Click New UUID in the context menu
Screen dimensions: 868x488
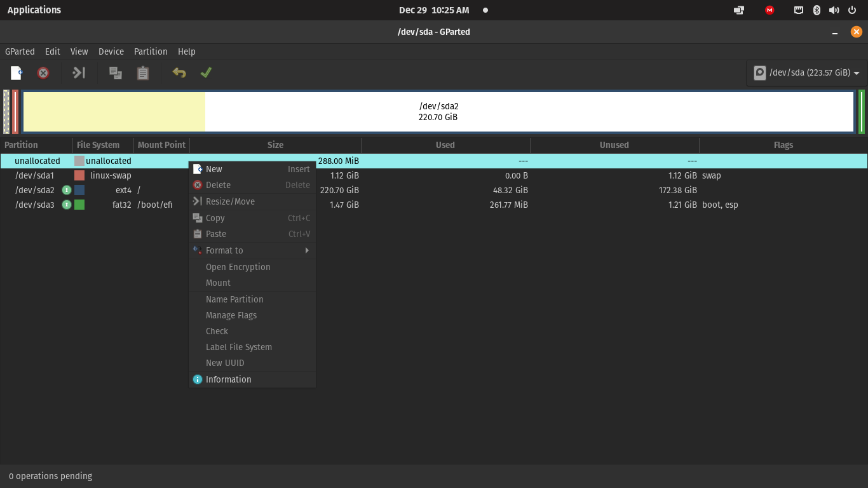(252, 363)
